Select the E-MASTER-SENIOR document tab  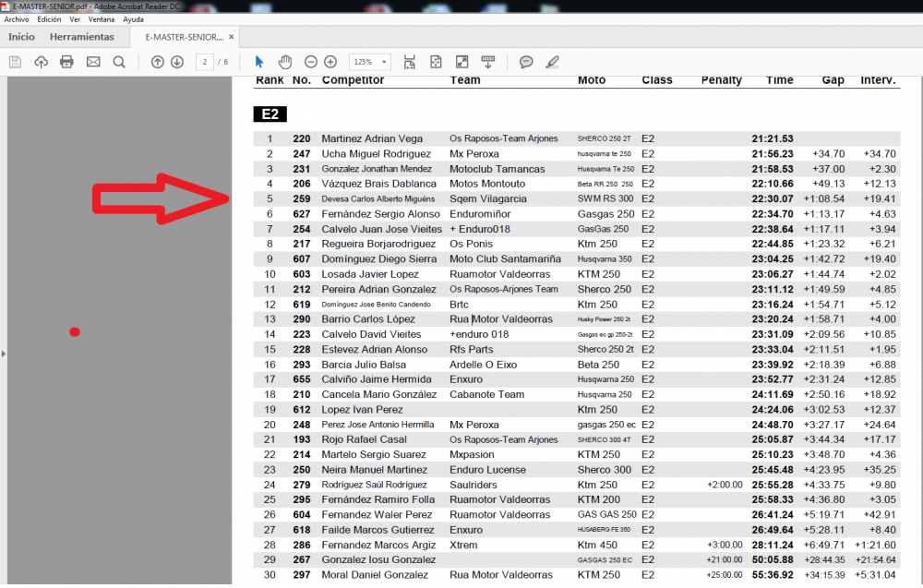coord(185,37)
